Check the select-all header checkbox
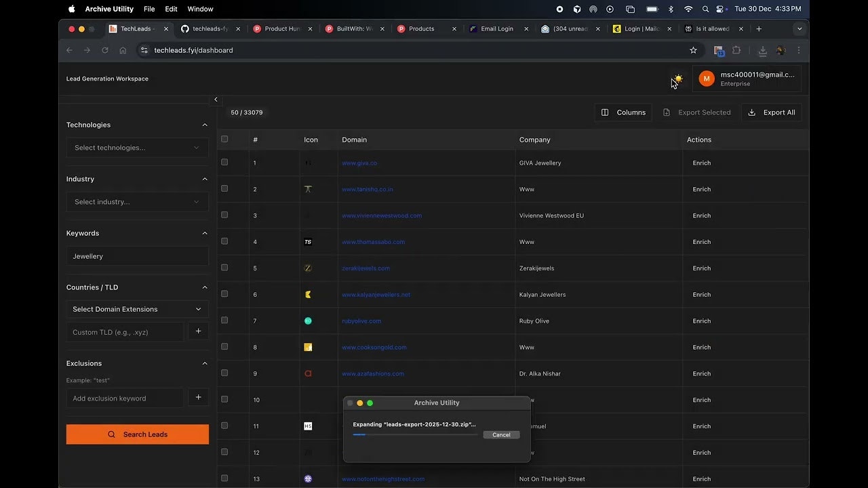The image size is (868, 488). click(224, 139)
